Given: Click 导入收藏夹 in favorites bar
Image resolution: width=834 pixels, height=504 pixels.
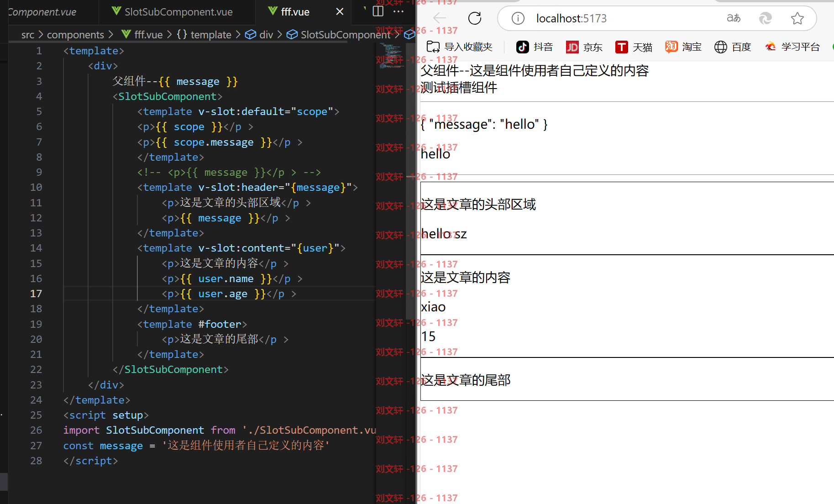Looking at the screenshot, I should coord(460,47).
